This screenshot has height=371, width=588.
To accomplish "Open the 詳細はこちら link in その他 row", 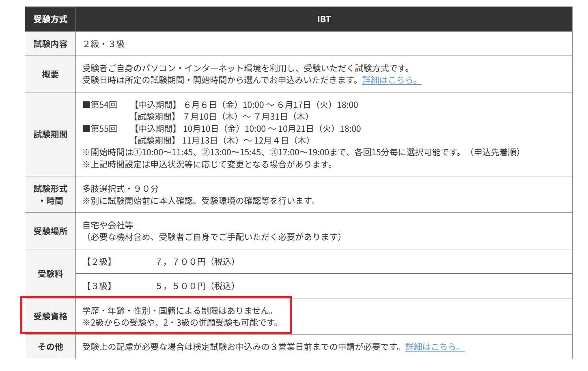I will [x=435, y=347].
